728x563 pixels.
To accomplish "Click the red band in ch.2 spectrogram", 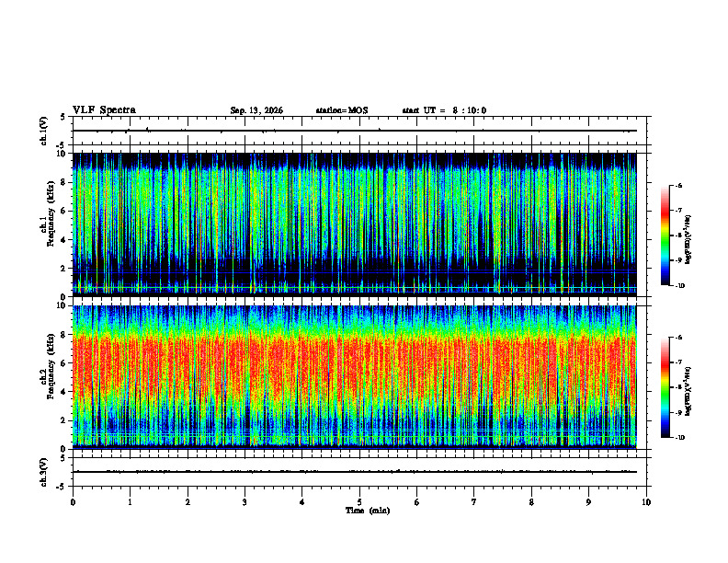I will [x=355, y=364].
